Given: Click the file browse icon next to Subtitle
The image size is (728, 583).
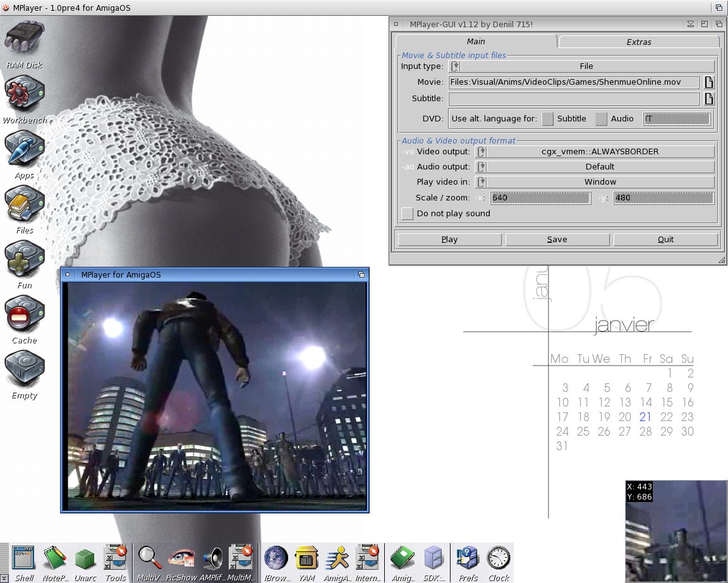Looking at the screenshot, I should point(709,99).
